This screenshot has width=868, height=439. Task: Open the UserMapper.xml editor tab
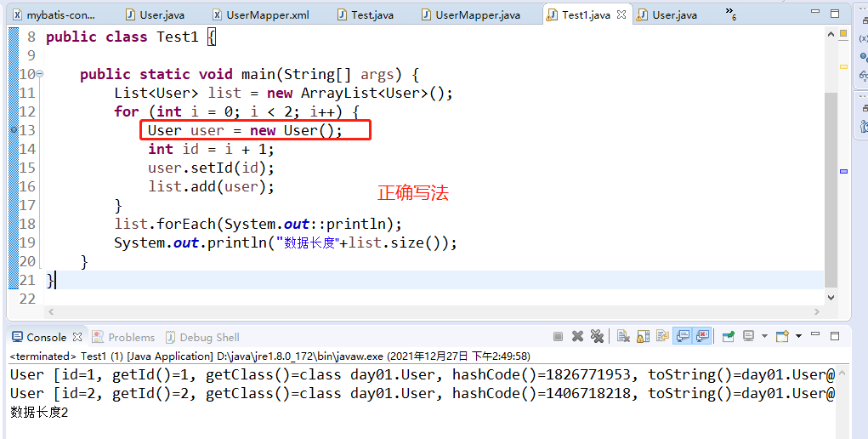pyautogui.click(x=261, y=15)
